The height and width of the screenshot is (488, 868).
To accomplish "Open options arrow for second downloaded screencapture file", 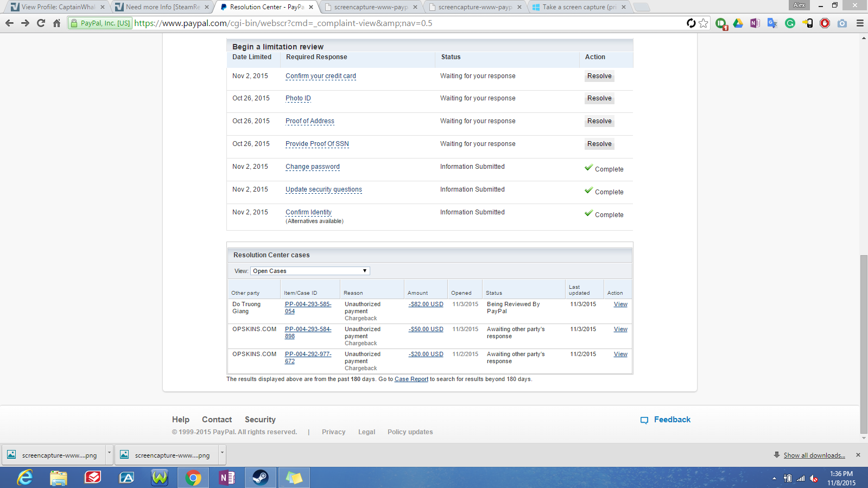I will [x=222, y=453].
